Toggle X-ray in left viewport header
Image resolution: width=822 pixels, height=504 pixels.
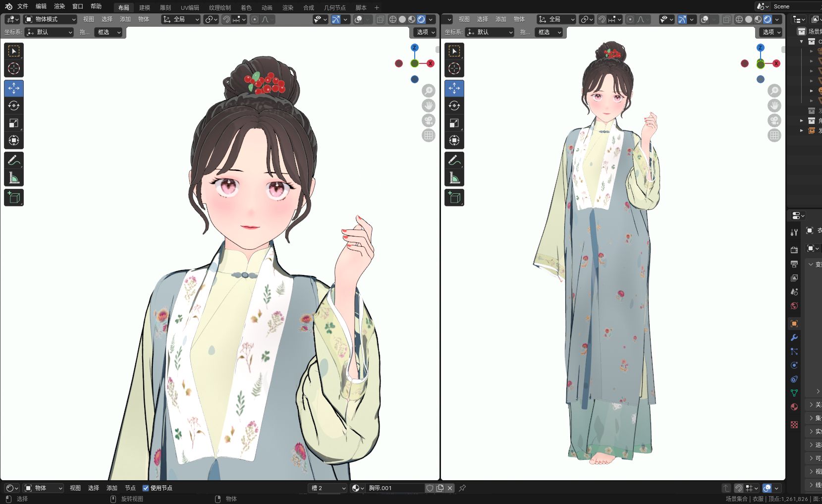(x=380, y=19)
